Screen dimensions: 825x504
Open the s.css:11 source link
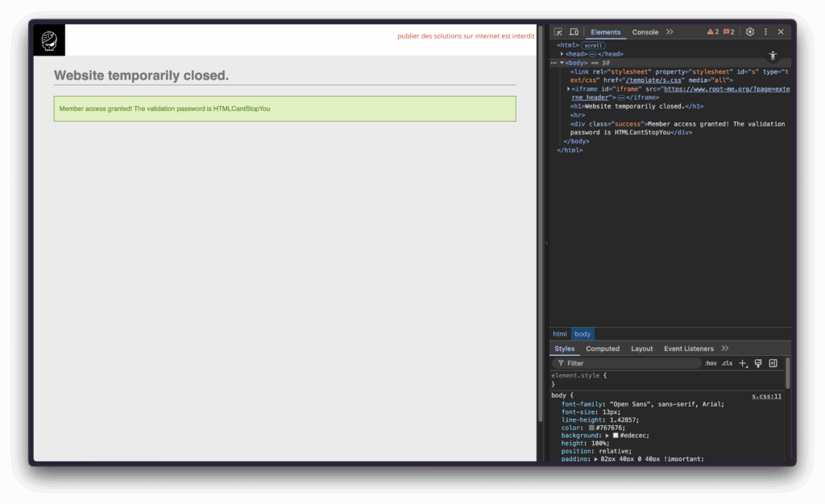pyautogui.click(x=766, y=396)
